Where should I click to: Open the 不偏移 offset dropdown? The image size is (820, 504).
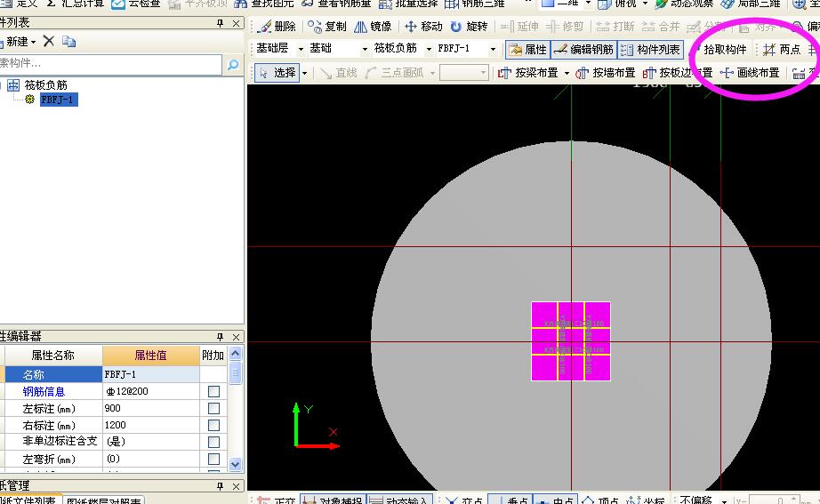(x=724, y=500)
